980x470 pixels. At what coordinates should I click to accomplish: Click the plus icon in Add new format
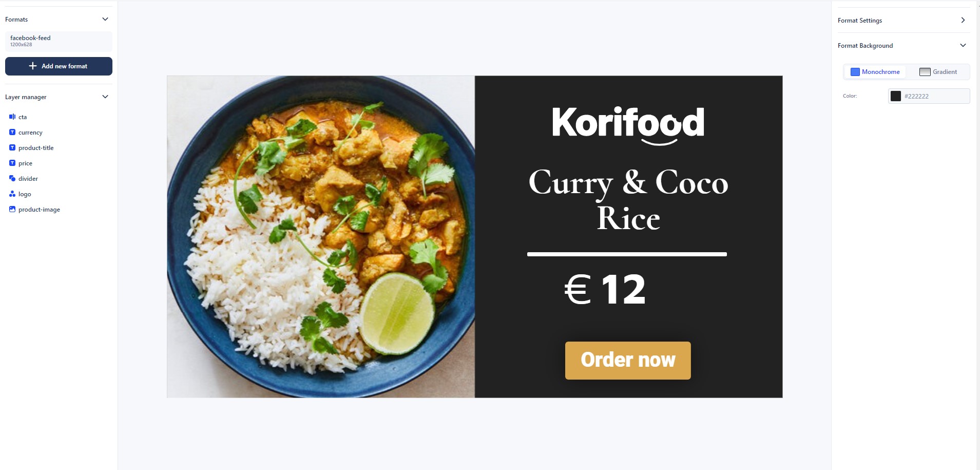[33, 66]
